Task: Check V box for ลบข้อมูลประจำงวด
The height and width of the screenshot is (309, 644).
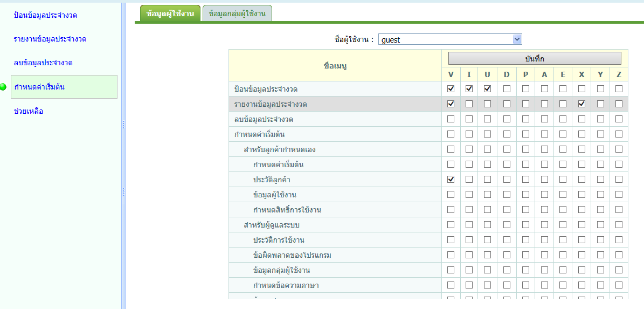Action: click(451, 119)
